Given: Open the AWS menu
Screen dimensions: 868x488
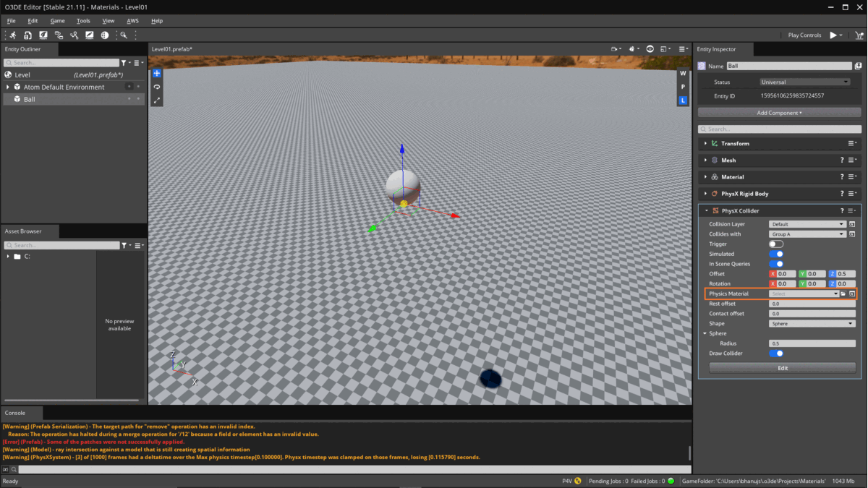Looking at the screenshot, I should tap(132, 21).
